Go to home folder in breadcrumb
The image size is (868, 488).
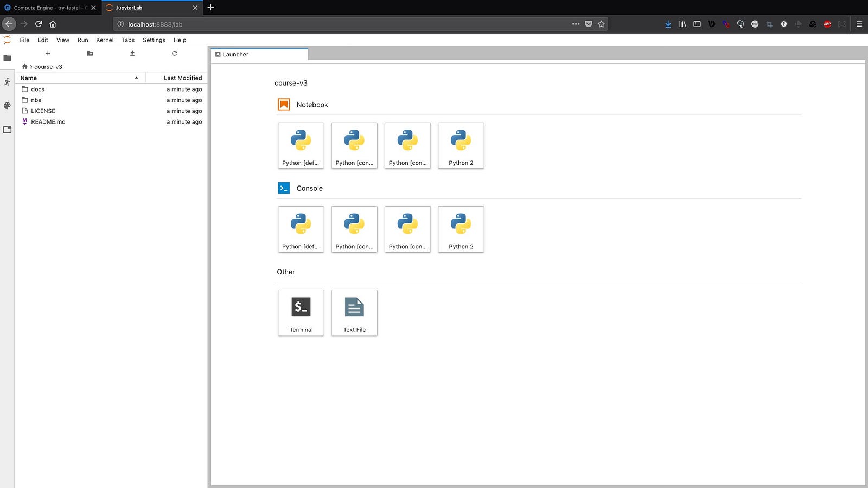(x=24, y=66)
